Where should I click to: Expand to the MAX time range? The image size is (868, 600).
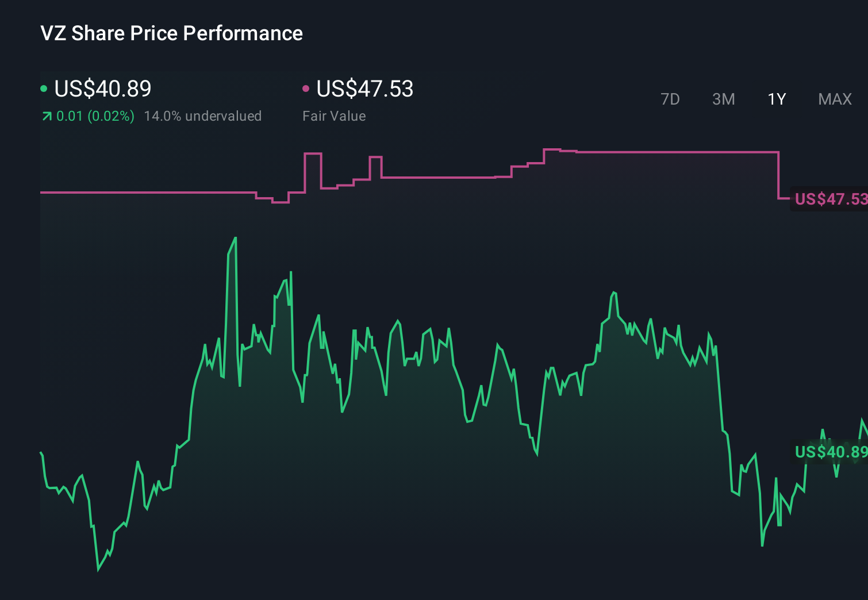(834, 99)
